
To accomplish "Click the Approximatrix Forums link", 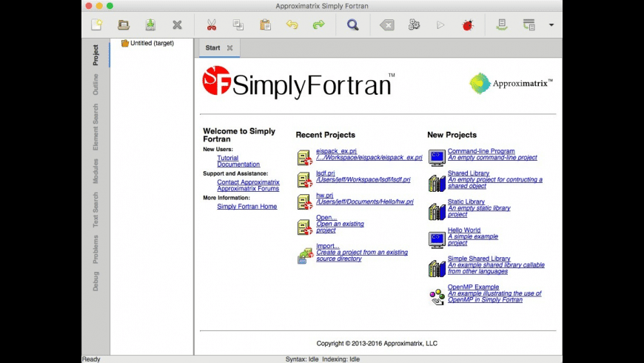I will click(x=248, y=189).
